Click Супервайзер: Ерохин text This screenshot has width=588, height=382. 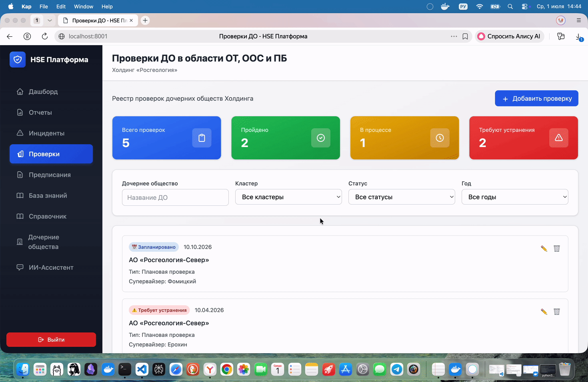(x=158, y=344)
